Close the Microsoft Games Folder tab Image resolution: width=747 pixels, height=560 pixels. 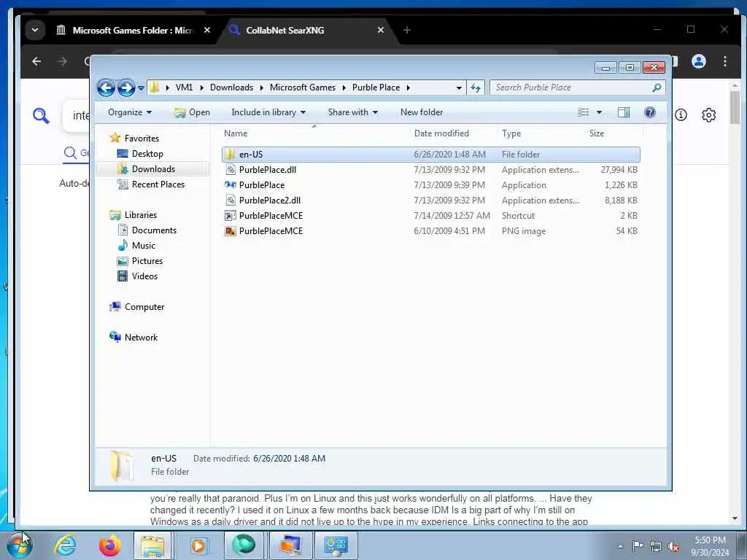[206, 30]
